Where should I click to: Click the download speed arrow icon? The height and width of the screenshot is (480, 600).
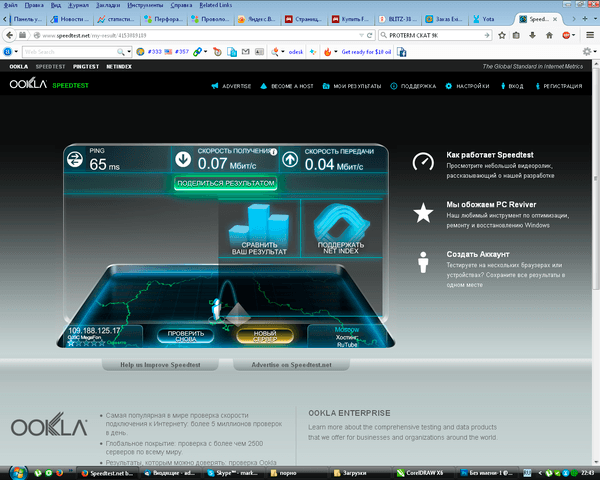click(x=183, y=159)
